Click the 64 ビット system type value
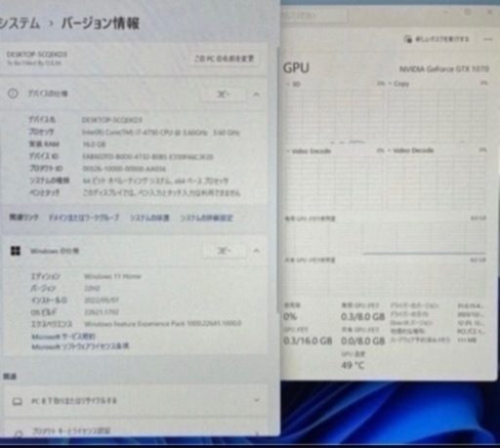The image size is (500, 448). point(155,181)
